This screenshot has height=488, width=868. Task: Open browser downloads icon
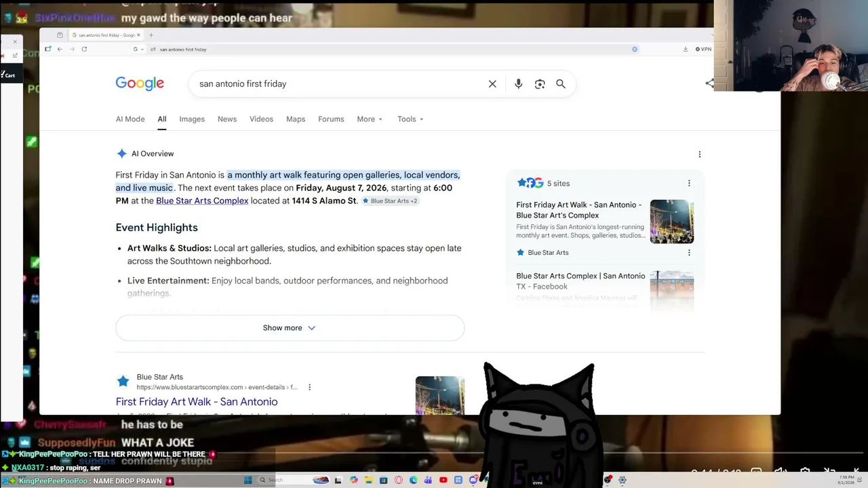[x=686, y=49]
